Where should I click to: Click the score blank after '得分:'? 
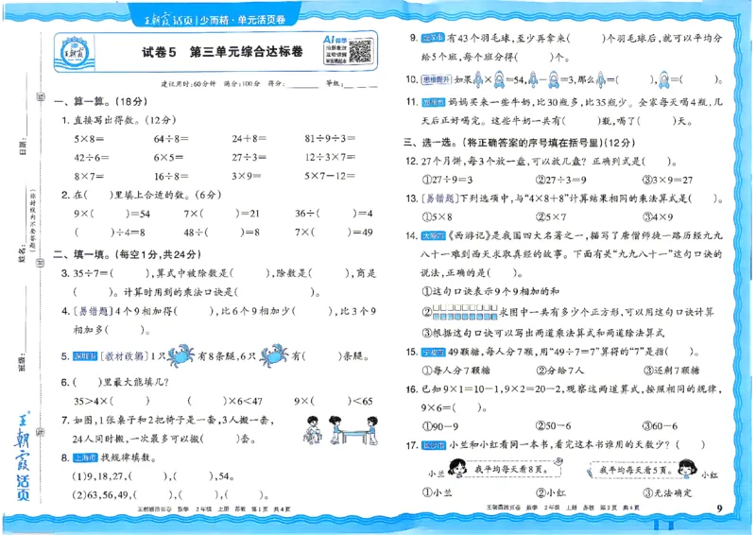(x=303, y=84)
